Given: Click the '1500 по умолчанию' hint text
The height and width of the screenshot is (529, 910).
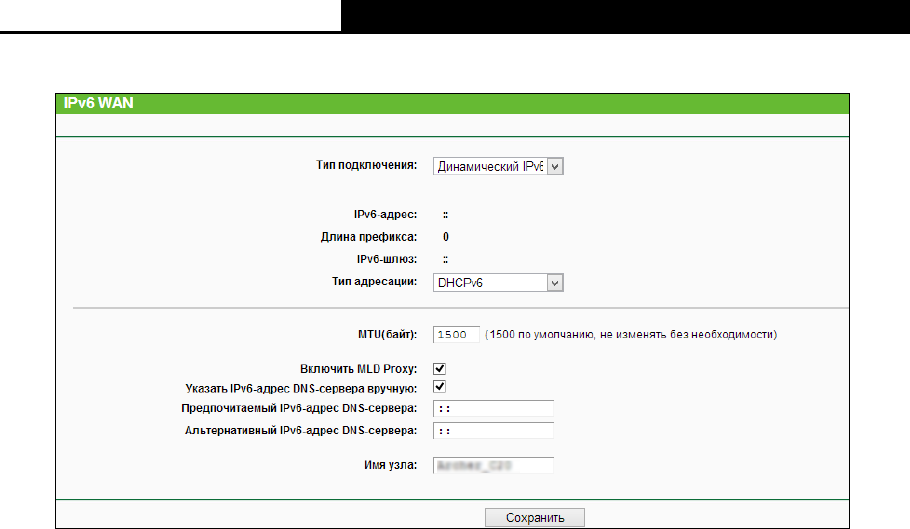Looking at the screenshot, I should tap(631, 335).
